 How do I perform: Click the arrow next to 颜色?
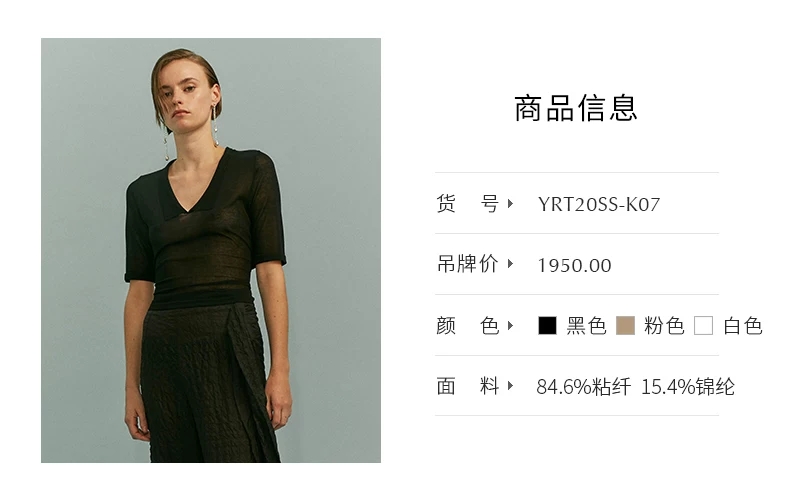point(510,325)
